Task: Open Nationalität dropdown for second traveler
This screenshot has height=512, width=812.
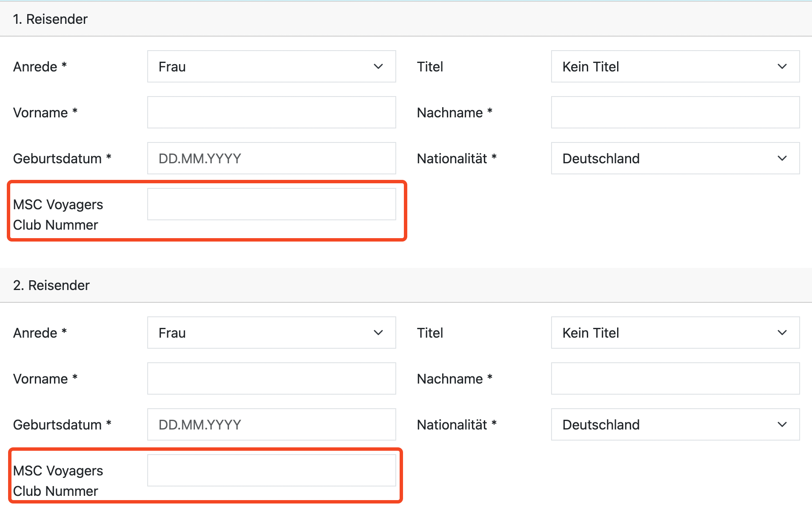Action: 675,425
